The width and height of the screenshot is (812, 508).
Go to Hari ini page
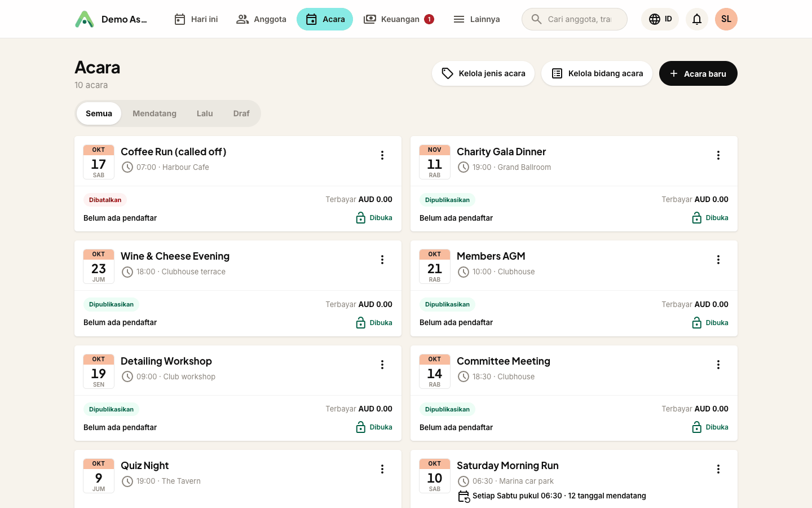coord(196,19)
